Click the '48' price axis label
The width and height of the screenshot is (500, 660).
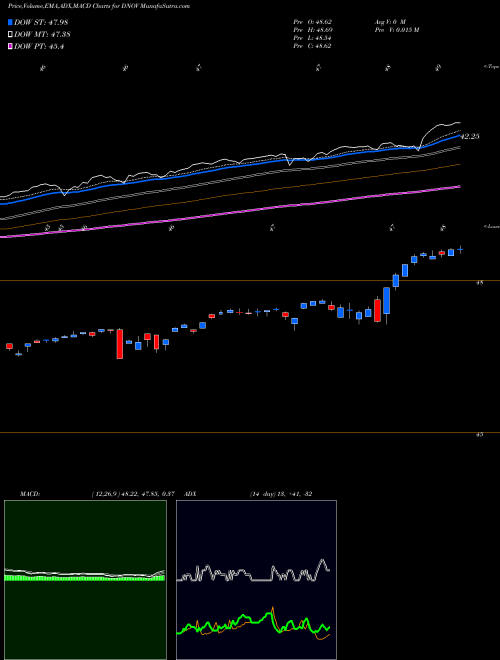point(479,283)
